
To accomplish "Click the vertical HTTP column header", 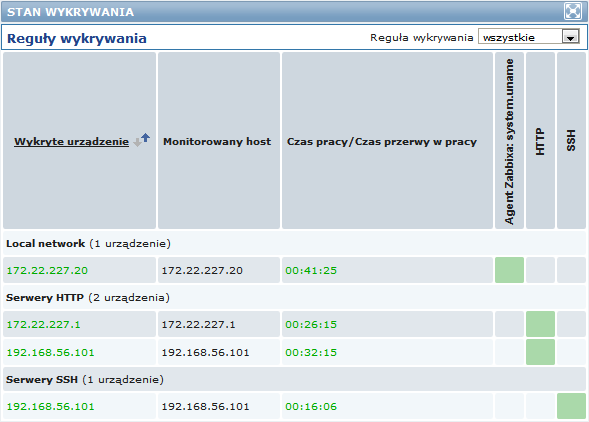I will point(540,141).
